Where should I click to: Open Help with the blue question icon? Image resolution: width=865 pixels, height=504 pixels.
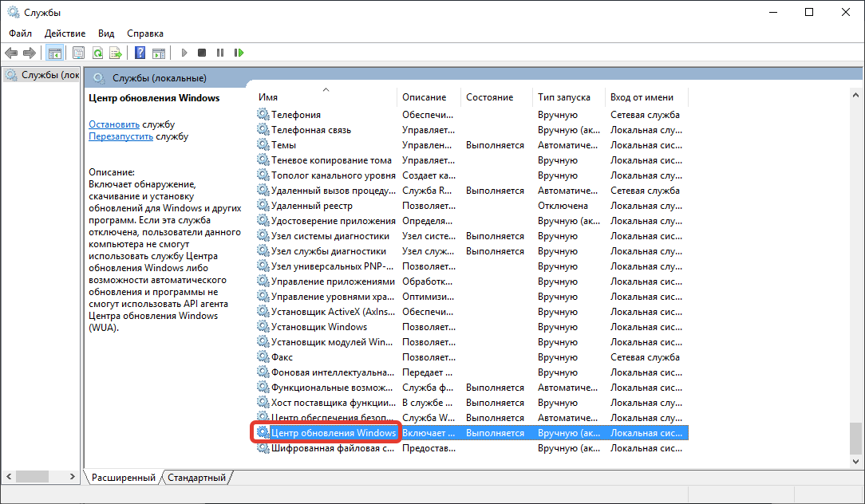pos(140,53)
